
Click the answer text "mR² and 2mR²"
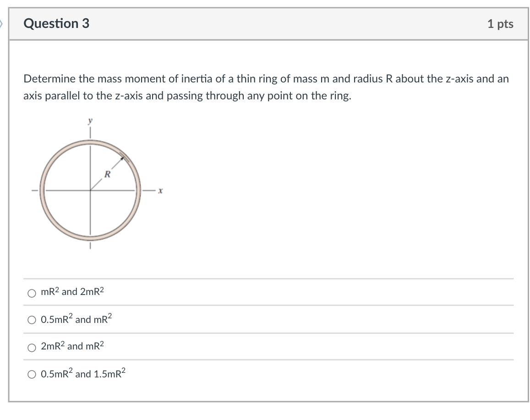72,291
